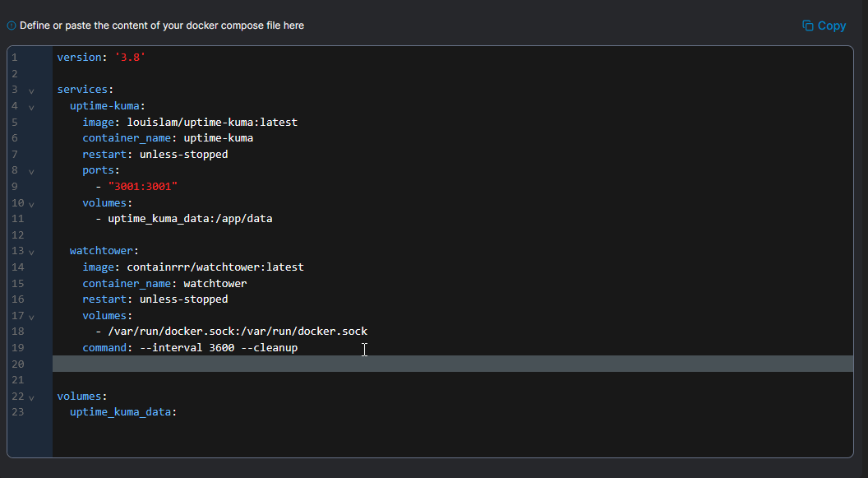Copy the compose file using Copy button
The height and width of the screenshot is (478, 868).
click(824, 26)
